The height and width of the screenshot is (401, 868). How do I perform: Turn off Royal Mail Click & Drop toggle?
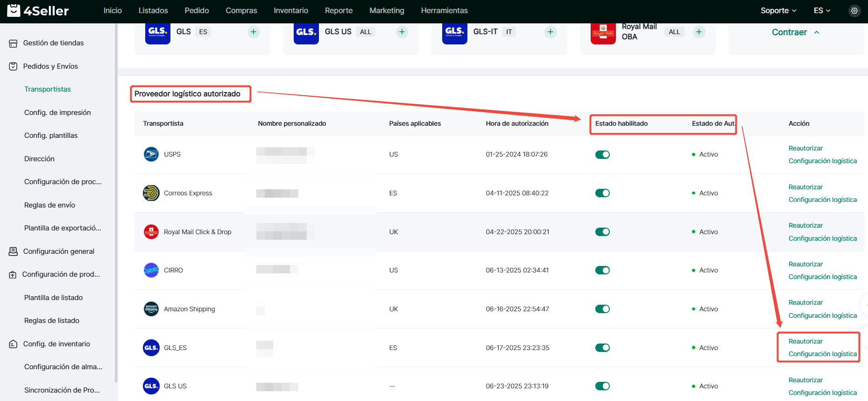point(602,232)
